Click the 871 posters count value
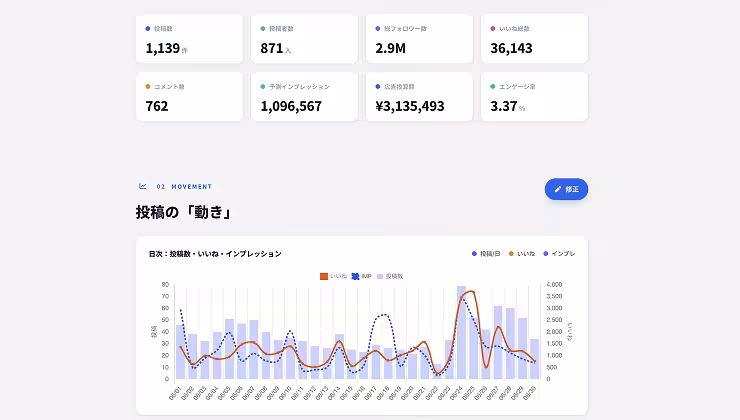Image resolution: width=740 pixels, height=420 pixels. [272, 48]
